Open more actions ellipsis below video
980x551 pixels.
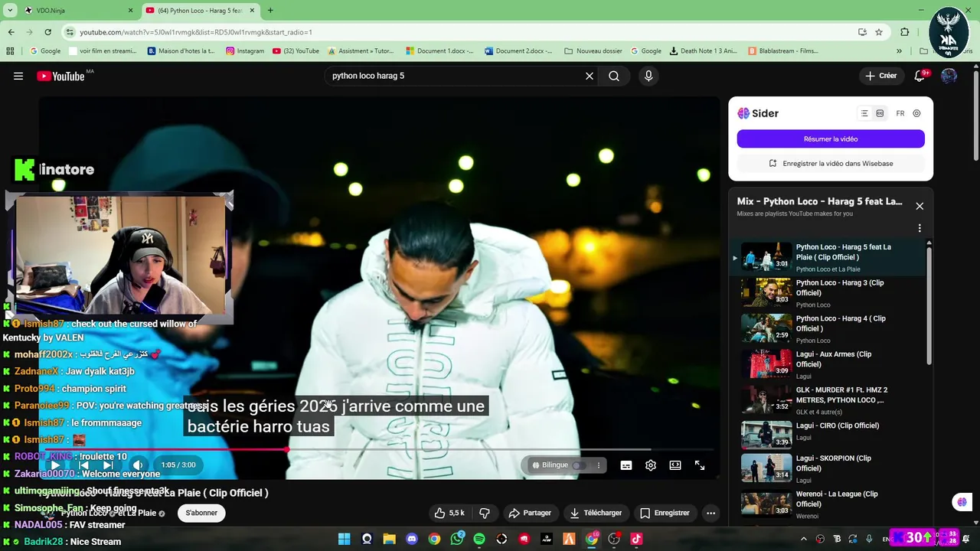[710, 513]
